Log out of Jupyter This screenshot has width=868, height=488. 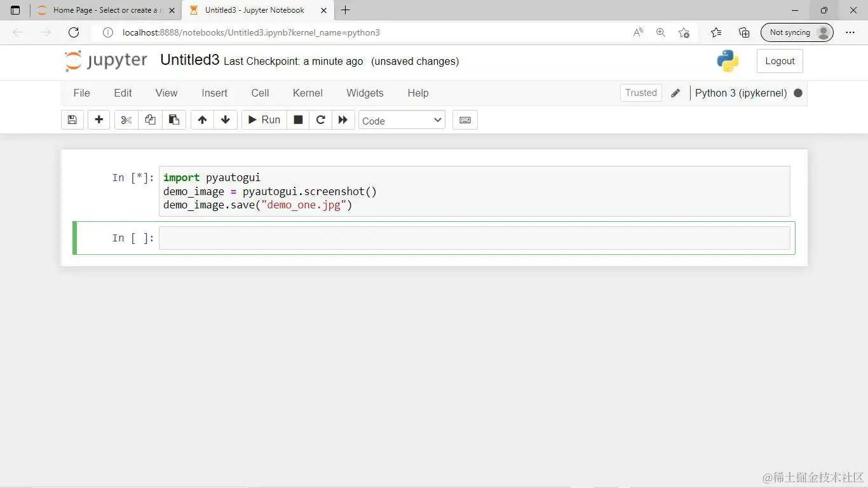[x=780, y=60]
